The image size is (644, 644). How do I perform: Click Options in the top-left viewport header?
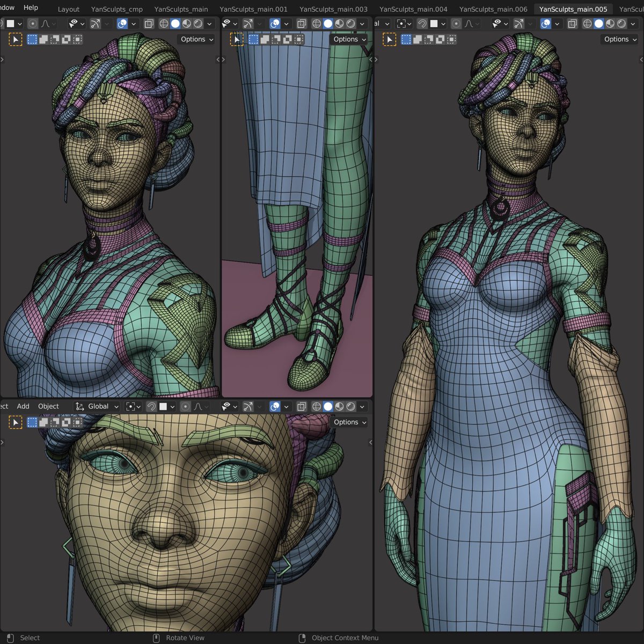point(195,39)
